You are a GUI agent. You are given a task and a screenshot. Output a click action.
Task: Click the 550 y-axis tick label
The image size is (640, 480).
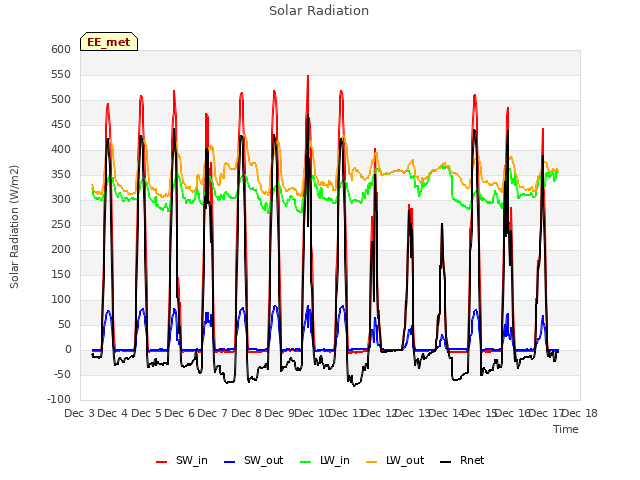61,74
